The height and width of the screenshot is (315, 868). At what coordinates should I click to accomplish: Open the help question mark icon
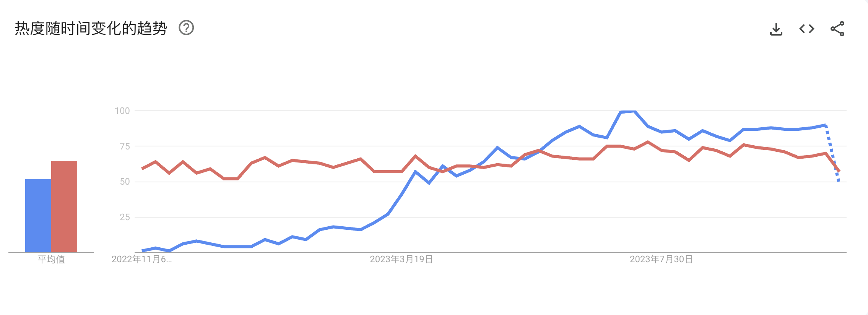click(x=186, y=28)
